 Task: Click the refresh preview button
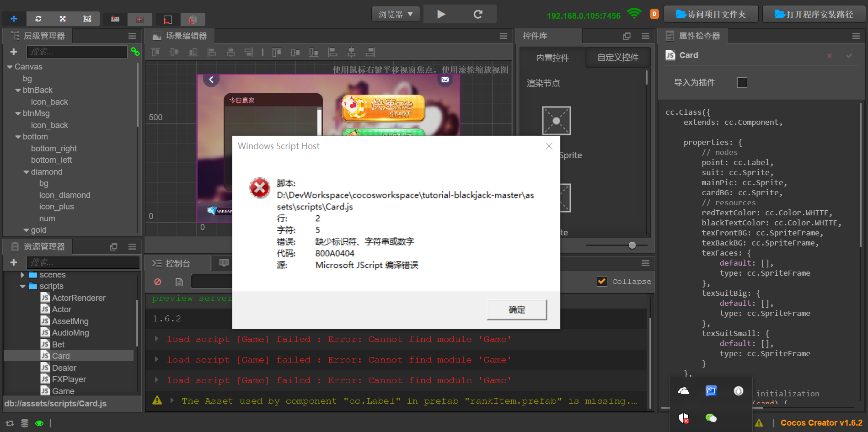(x=478, y=14)
